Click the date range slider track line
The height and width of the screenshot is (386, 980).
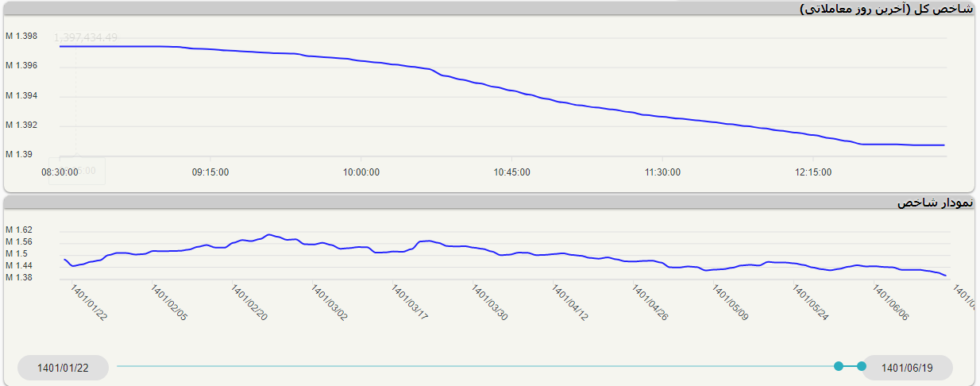point(476,366)
